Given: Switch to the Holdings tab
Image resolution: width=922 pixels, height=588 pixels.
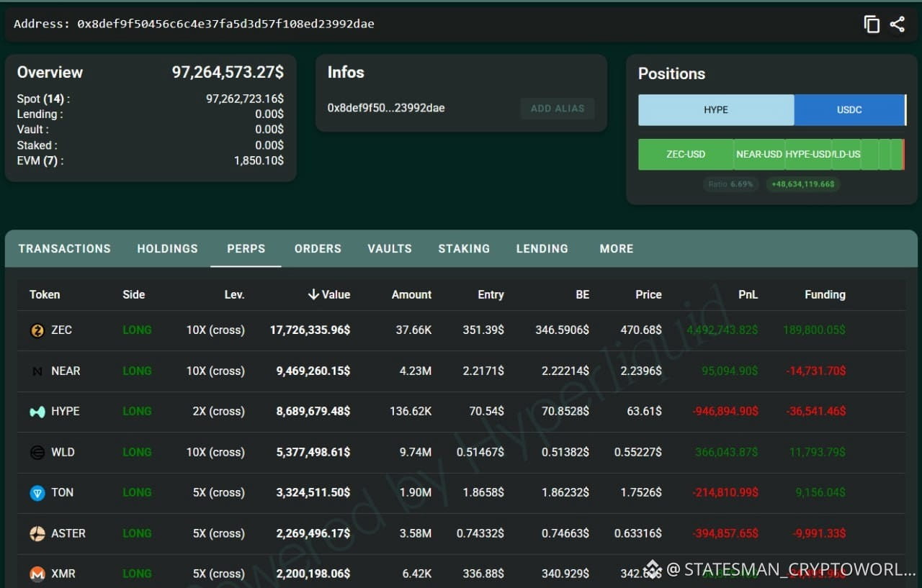Looking at the screenshot, I should pos(168,248).
